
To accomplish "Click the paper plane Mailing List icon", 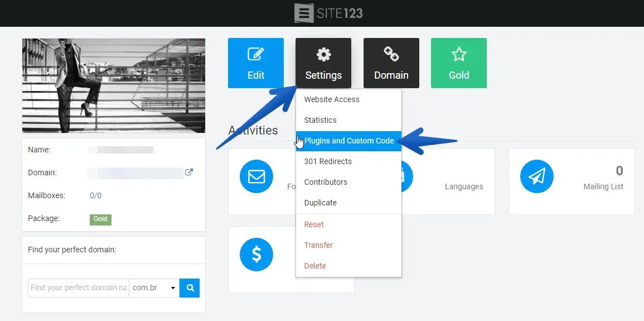I will click(x=536, y=176).
